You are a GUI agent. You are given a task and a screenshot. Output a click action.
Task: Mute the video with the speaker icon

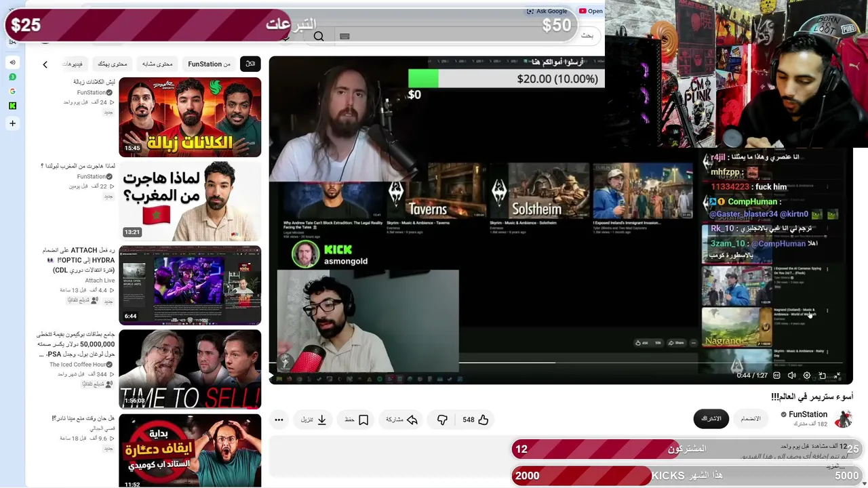click(x=791, y=375)
